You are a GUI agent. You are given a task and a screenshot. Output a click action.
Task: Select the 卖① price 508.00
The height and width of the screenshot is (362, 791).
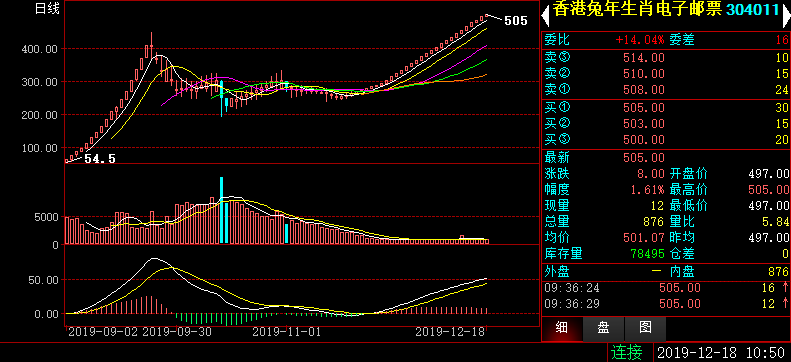pos(644,90)
